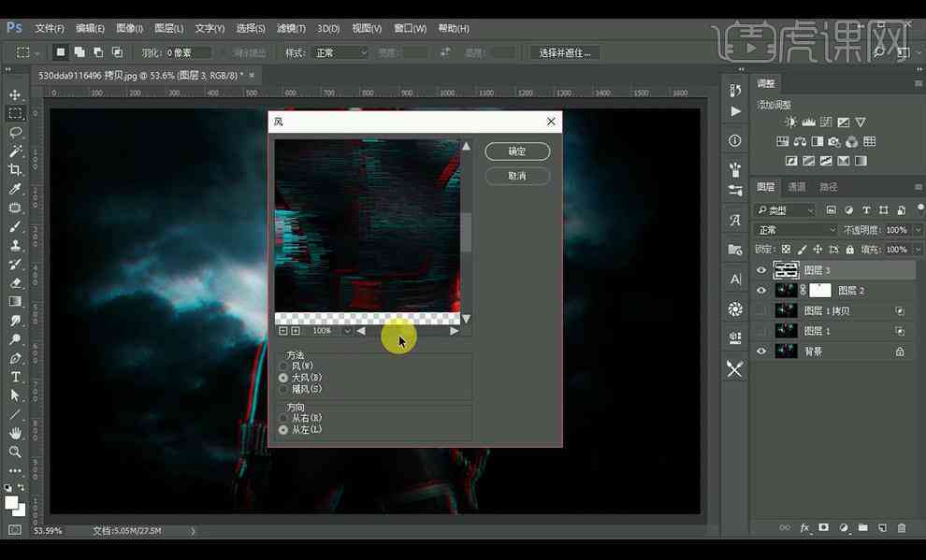Switch to the 路径 tab
This screenshot has width=926, height=560.
click(829, 187)
